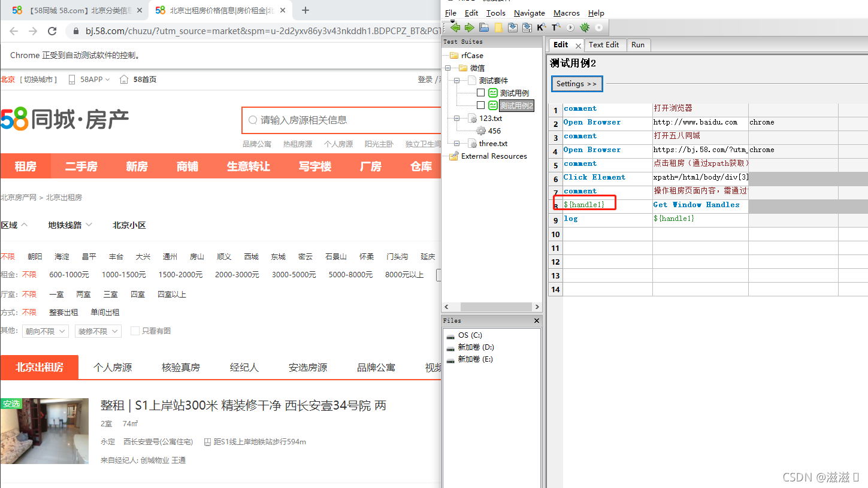Select the 个人房源 listing tab

point(113,367)
